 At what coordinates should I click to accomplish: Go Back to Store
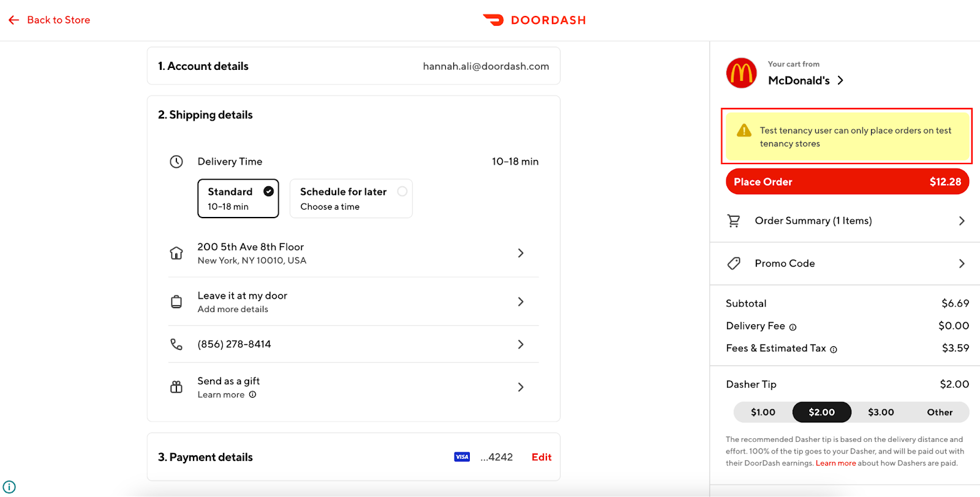click(x=50, y=20)
